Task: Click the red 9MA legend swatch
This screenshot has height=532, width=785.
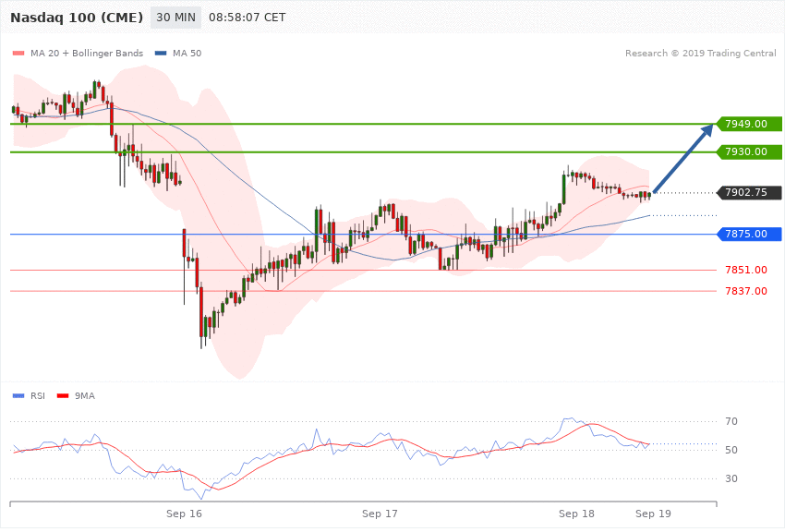Action: pyautogui.click(x=63, y=396)
